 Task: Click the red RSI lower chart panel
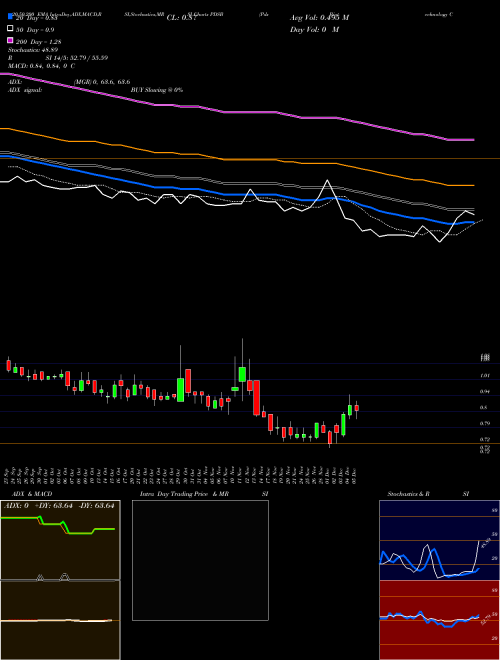pyautogui.click(x=439, y=620)
